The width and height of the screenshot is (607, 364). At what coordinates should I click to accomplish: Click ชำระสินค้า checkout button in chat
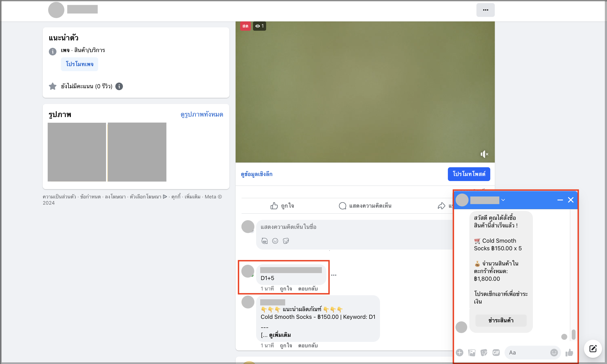pos(501,321)
